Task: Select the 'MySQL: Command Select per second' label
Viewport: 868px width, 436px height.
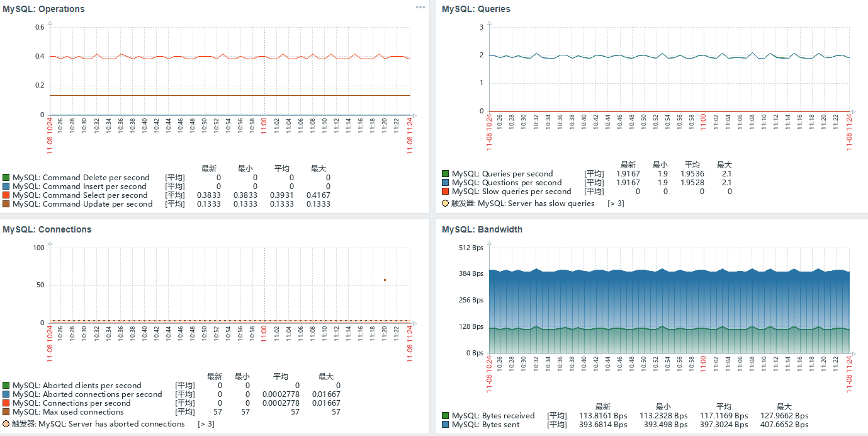Action: 80,195
